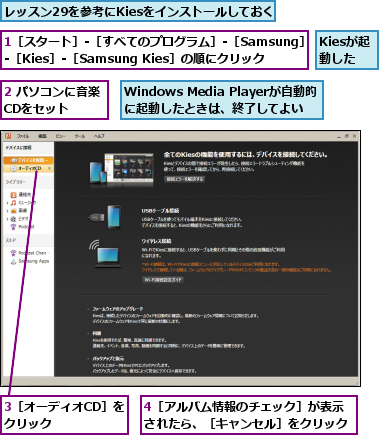This screenshot has width=379, height=435.
Task: Expand the music library tree arrow
Action: (7, 203)
